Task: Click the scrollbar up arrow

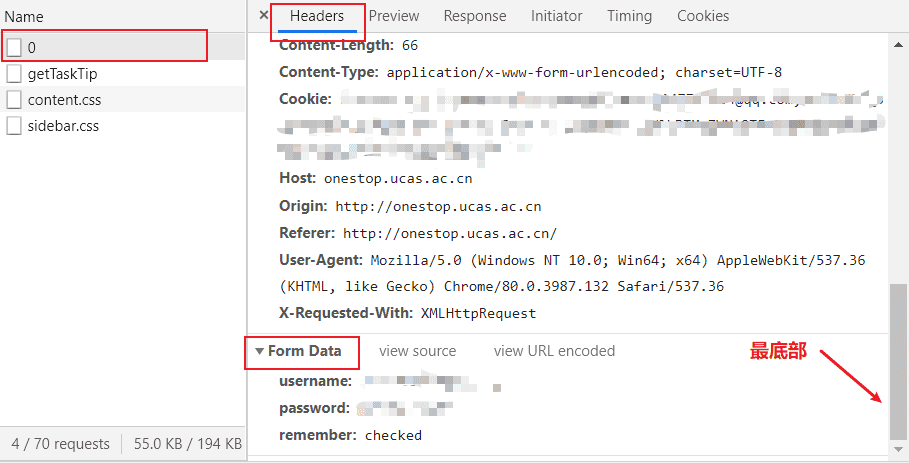Action: click(x=898, y=45)
